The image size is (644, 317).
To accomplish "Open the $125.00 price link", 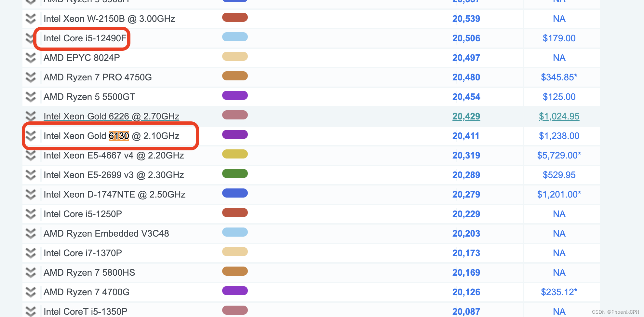I will click(x=559, y=97).
